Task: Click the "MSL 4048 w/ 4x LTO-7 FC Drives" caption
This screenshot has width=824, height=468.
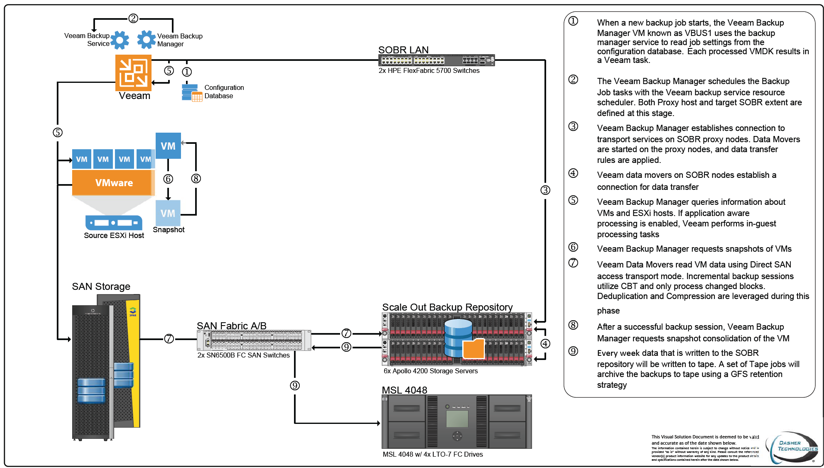Action: pyautogui.click(x=432, y=454)
